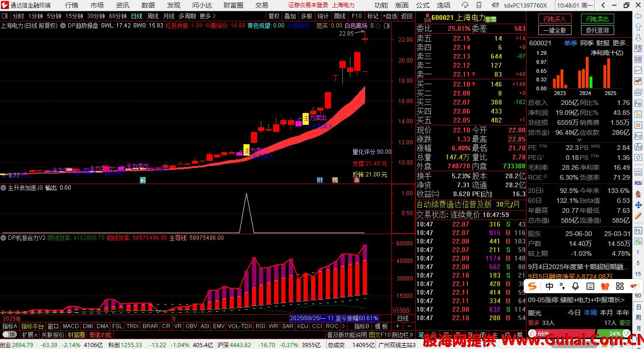
Task: Open the 行情 menu
Action: [x=72, y=5]
